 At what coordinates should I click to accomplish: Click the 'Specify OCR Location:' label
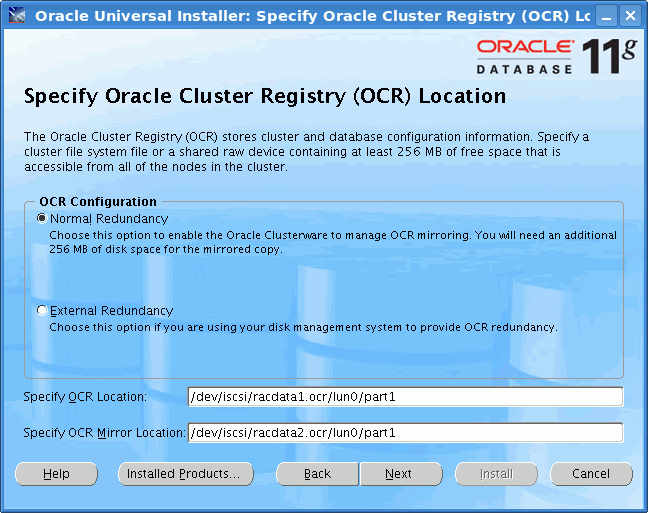[x=85, y=397]
